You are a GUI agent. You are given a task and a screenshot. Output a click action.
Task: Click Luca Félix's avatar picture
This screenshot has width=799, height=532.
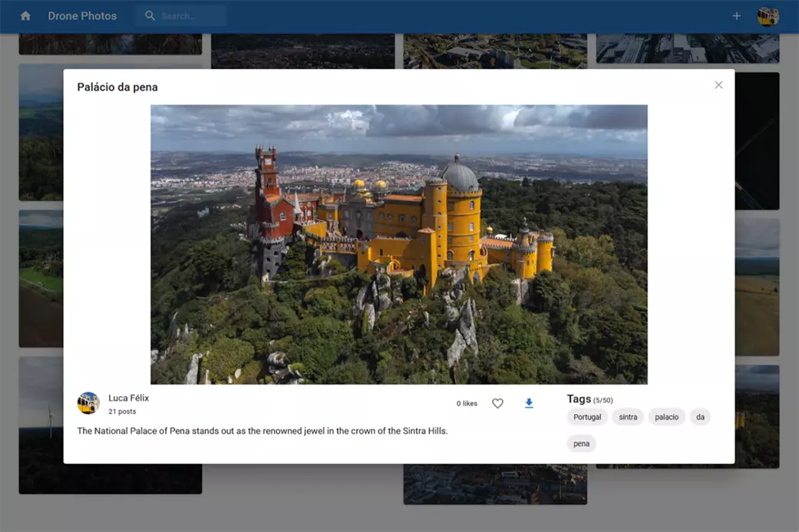(88, 403)
